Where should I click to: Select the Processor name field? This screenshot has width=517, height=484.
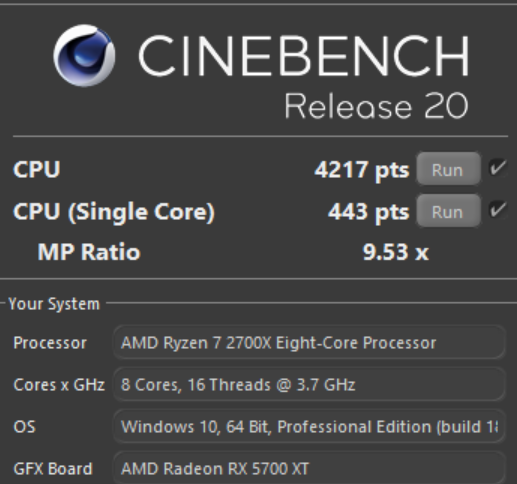coord(310,342)
